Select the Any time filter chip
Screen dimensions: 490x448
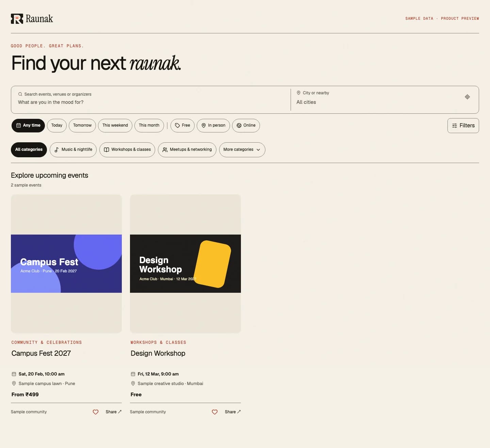point(28,126)
